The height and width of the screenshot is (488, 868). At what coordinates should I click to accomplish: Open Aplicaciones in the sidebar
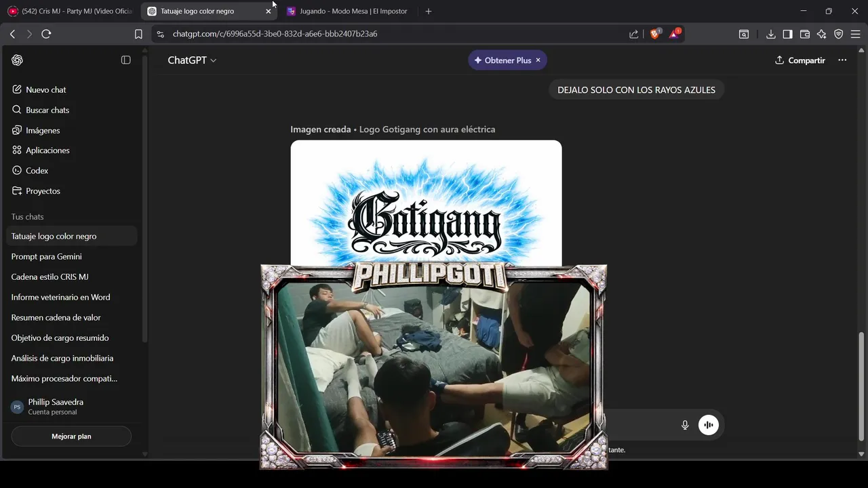point(71,150)
